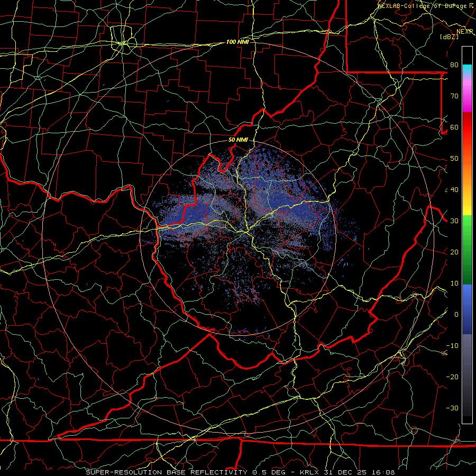Click the 31 DEC 25 date in caption
This screenshot has height=476, width=476.
point(345,472)
